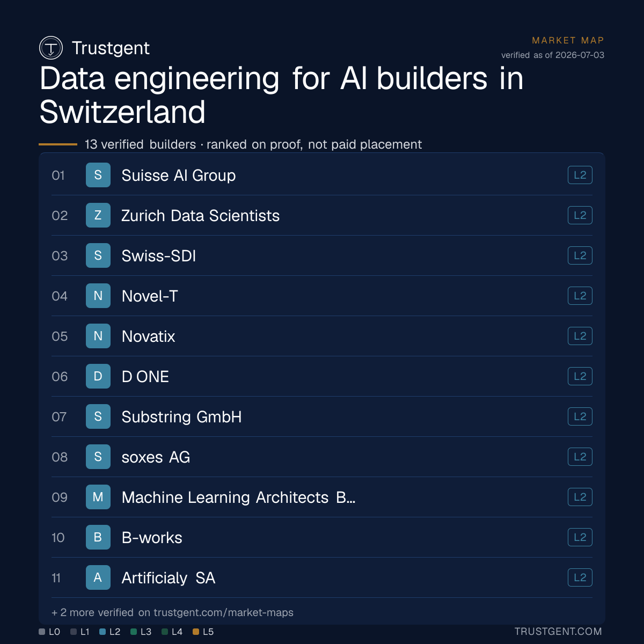Select the L3 green legend swatch

134,632
